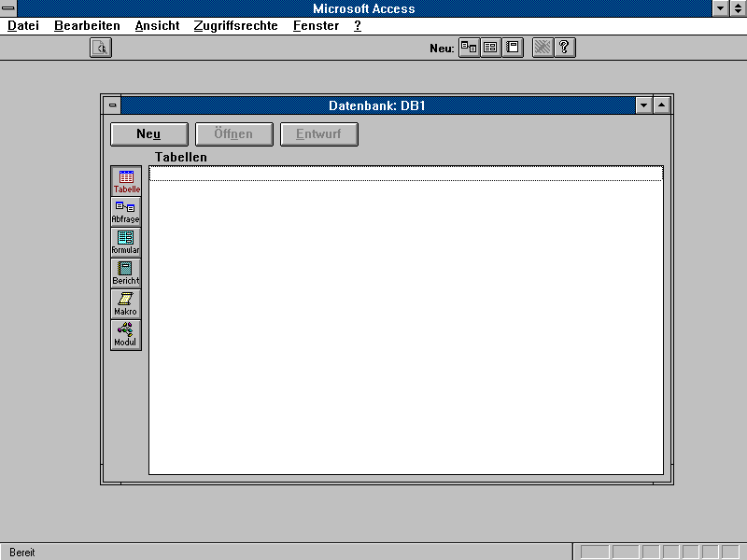
Task: Click the Datenbank: DB1 title bar
Action: (x=378, y=105)
